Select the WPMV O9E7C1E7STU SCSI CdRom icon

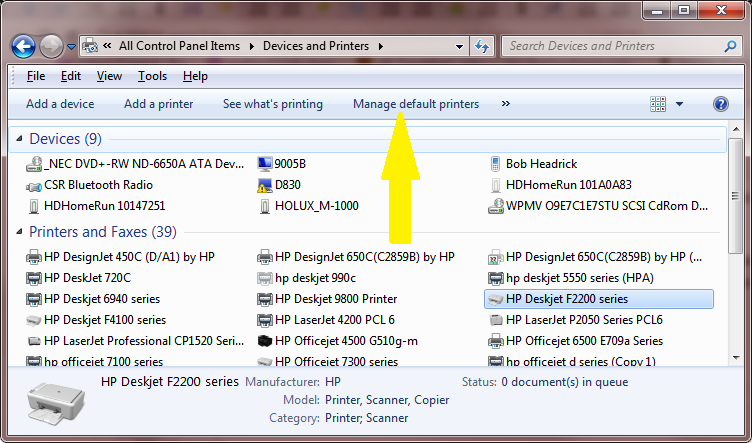(496, 206)
